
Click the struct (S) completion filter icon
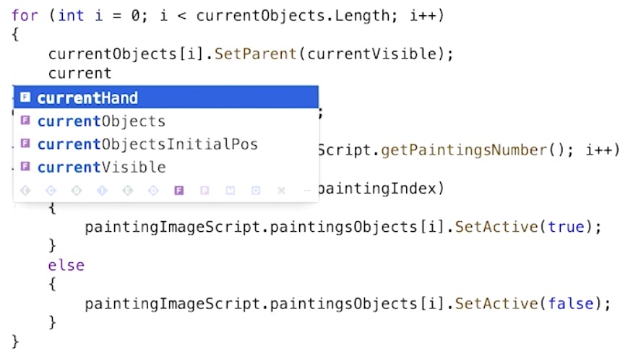tap(77, 191)
